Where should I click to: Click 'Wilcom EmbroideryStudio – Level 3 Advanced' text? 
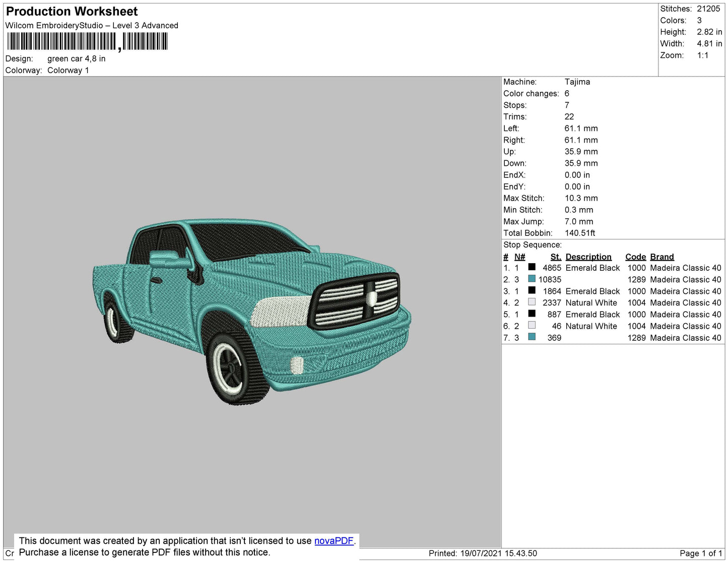pyautogui.click(x=92, y=26)
